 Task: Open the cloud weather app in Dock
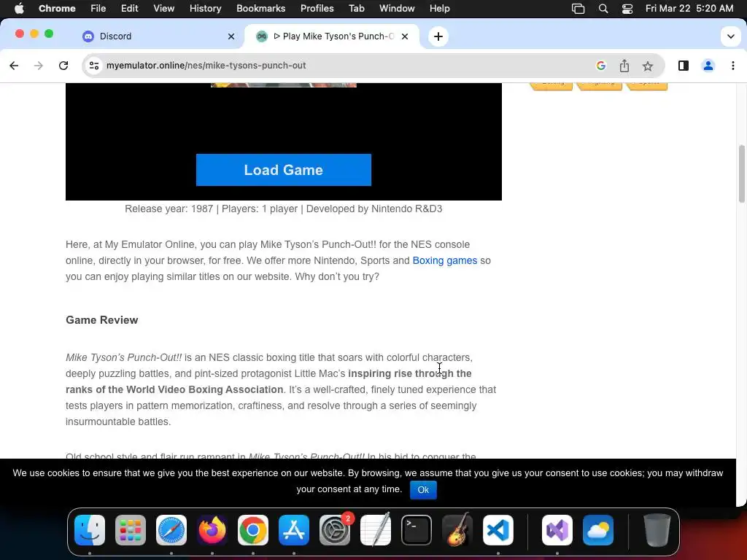[x=598, y=530]
